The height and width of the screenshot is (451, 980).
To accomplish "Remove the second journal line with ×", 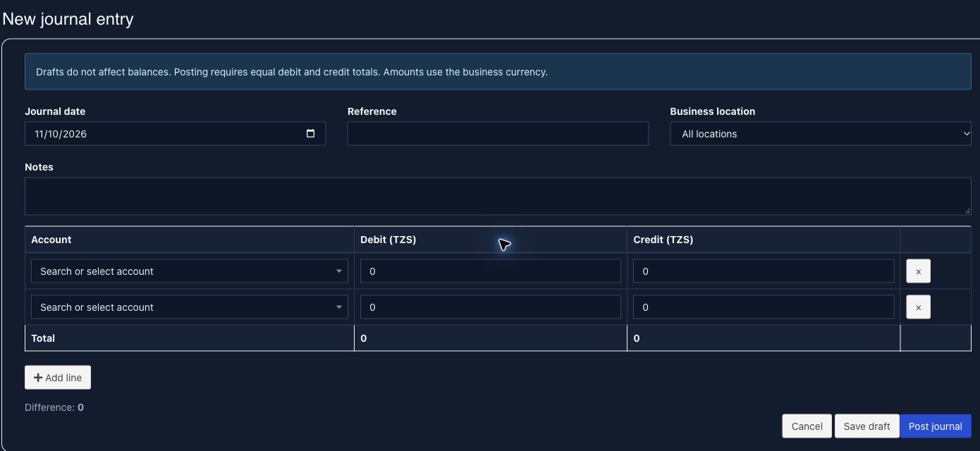I will (918, 307).
